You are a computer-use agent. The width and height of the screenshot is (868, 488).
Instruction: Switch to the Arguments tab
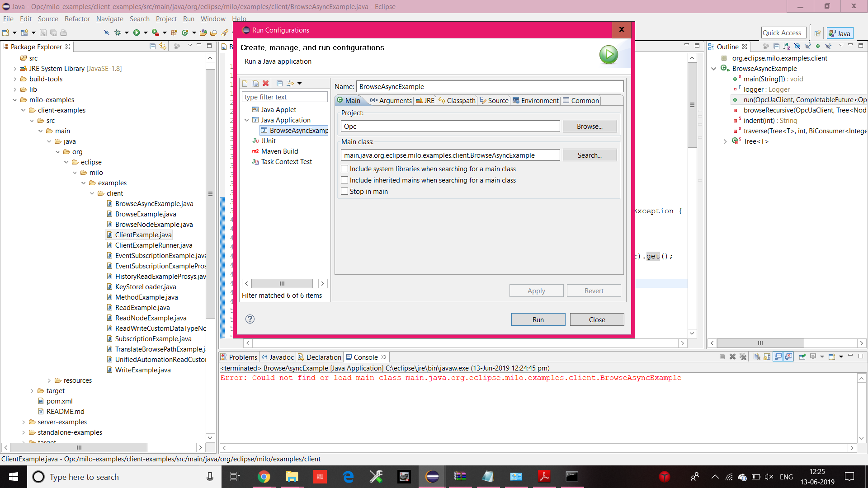point(391,100)
